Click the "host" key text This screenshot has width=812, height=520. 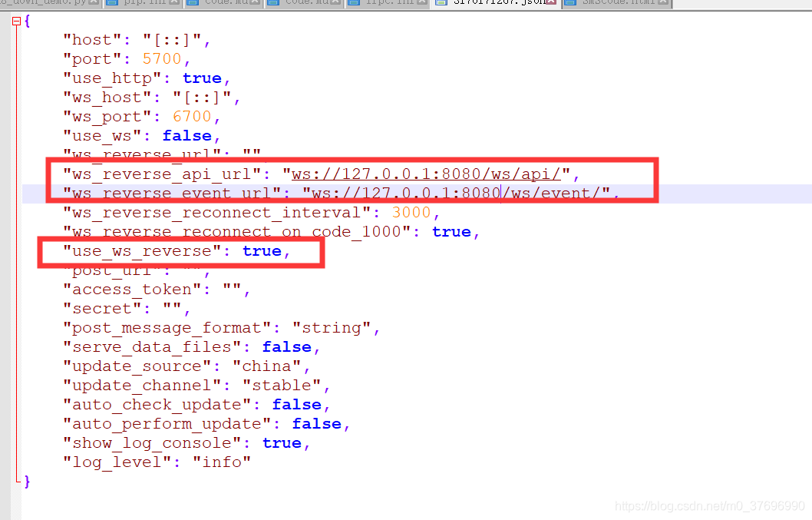[x=92, y=40]
